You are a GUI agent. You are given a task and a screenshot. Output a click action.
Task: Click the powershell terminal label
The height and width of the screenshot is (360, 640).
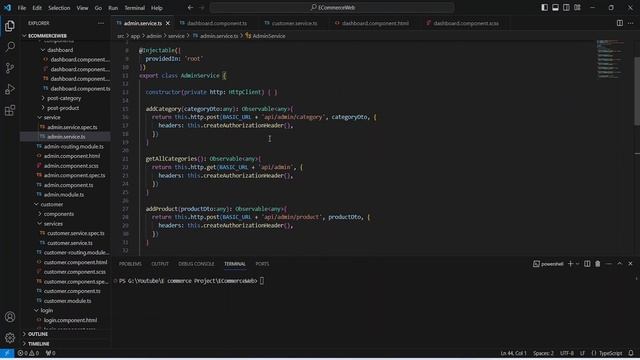tap(548, 264)
